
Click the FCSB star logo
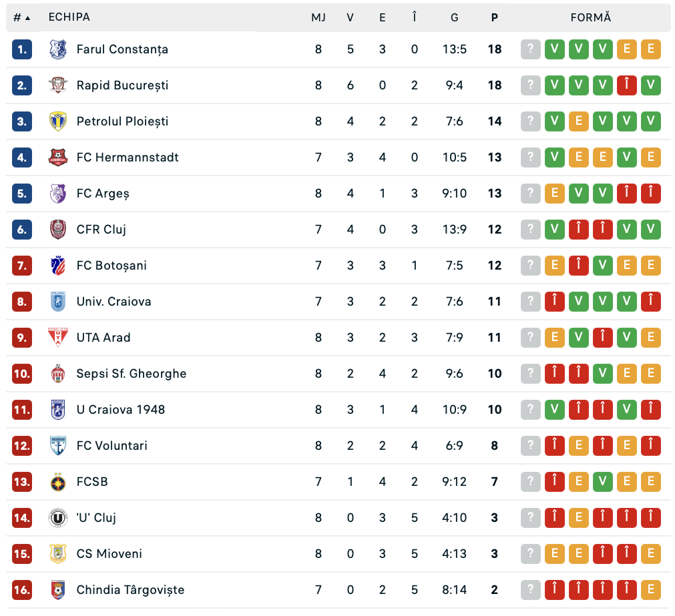point(58,482)
